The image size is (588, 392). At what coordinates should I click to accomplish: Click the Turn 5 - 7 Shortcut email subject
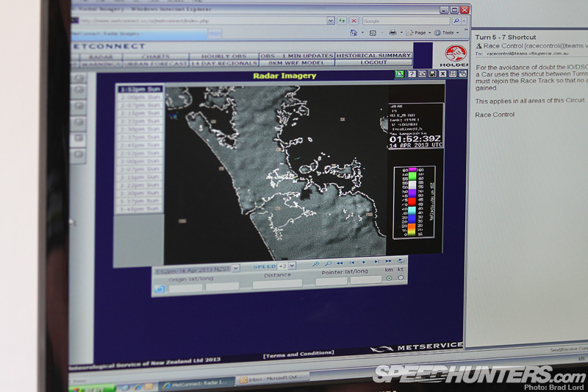coord(506,37)
